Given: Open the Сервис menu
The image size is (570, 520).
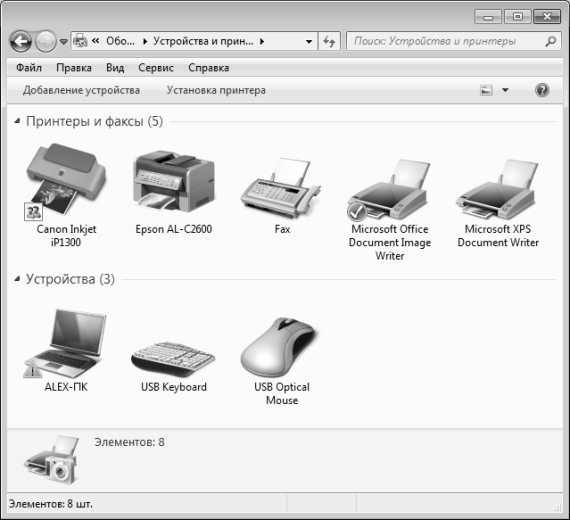Looking at the screenshot, I should (x=156, y=68).
